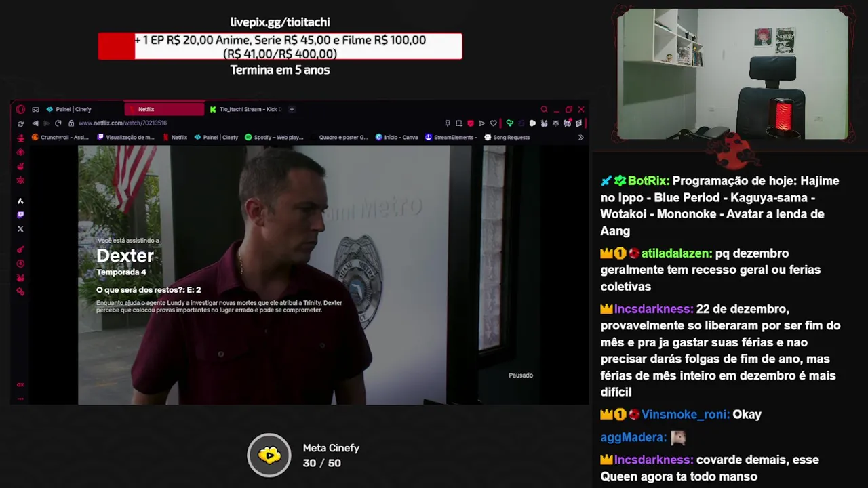Select the Netflix browser tab
The height and width of the screenshot is (488, 868).
tap(164, 109)
